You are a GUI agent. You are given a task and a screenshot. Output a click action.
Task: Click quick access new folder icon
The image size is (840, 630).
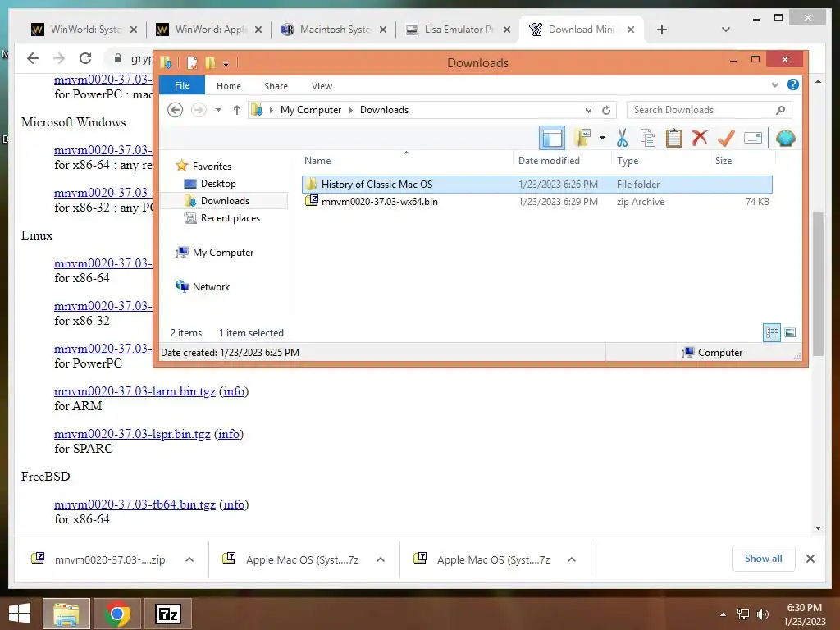click(210, 63)
